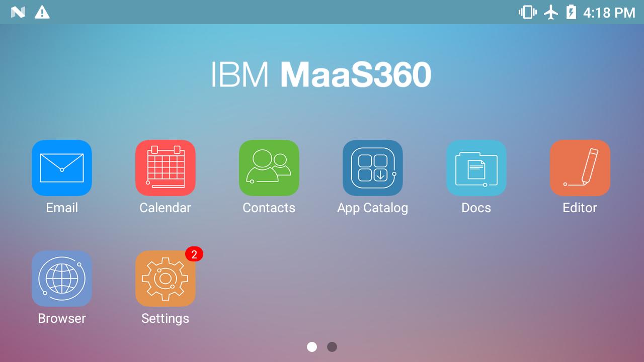Tap the warning triangle status icon
The image size is (644, 362).
point(42,12)
